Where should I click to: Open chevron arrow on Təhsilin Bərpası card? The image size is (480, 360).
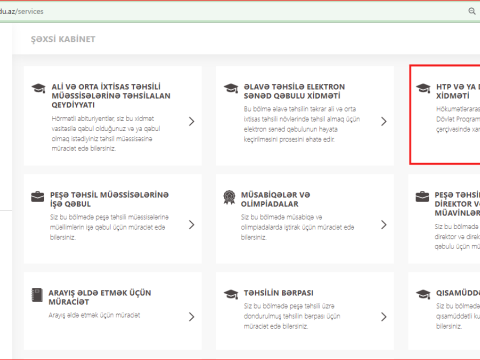[x=384, y=317]
